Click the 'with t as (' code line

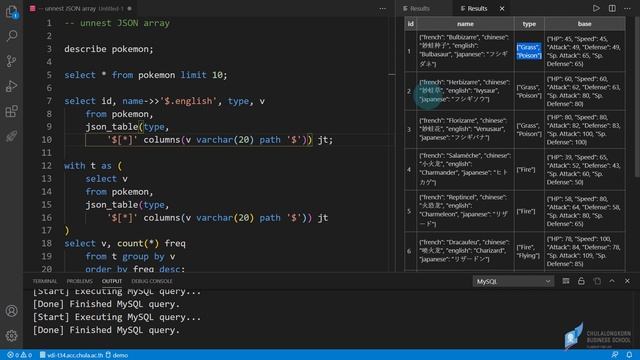93,166
